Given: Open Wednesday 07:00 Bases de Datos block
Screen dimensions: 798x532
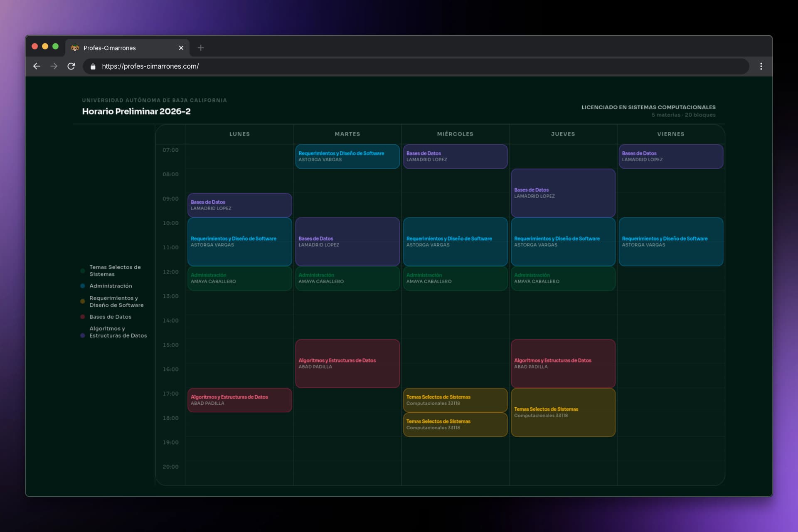Looking at the screenshot, I should (x=455, y=156).
